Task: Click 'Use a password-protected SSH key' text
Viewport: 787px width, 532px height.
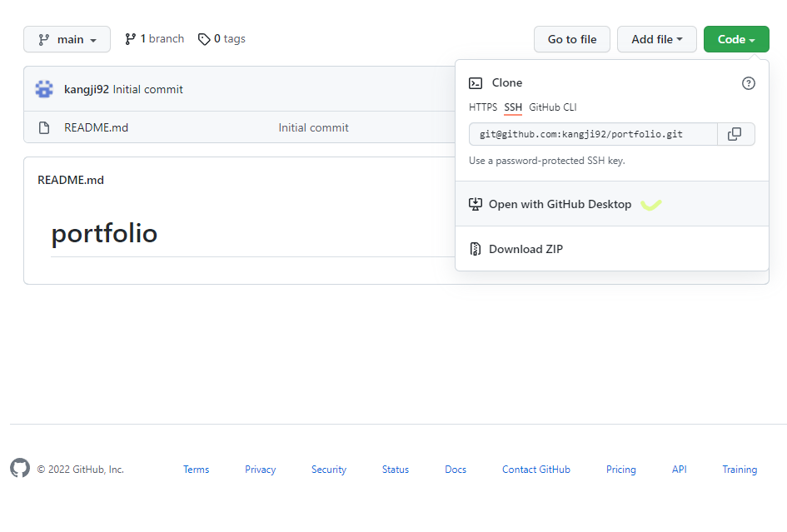Action: click(x=546, y=161)
